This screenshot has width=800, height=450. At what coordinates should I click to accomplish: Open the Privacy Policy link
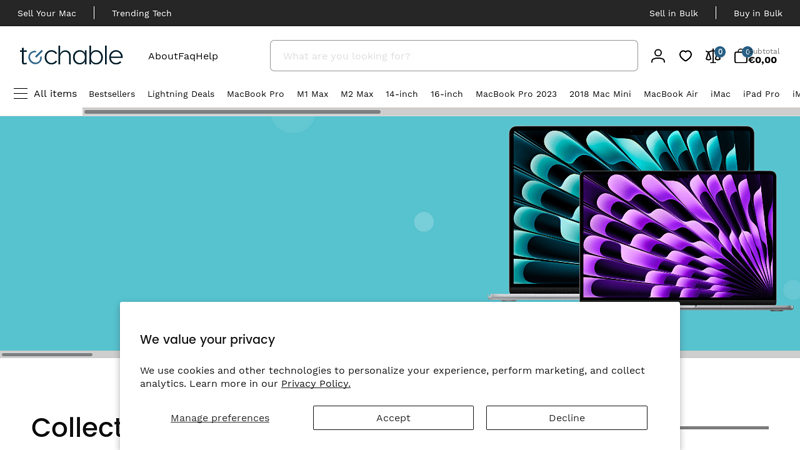click(x=315, y=384)
